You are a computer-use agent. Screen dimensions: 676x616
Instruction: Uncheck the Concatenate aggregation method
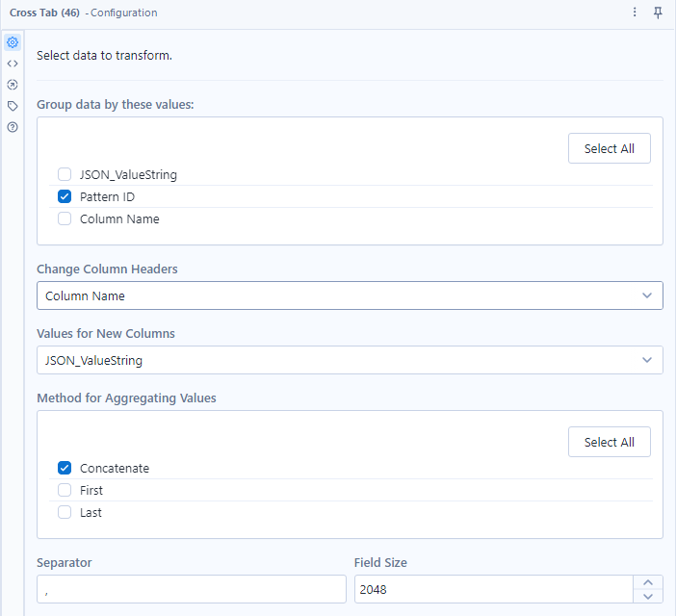click(x=65, y=468)
